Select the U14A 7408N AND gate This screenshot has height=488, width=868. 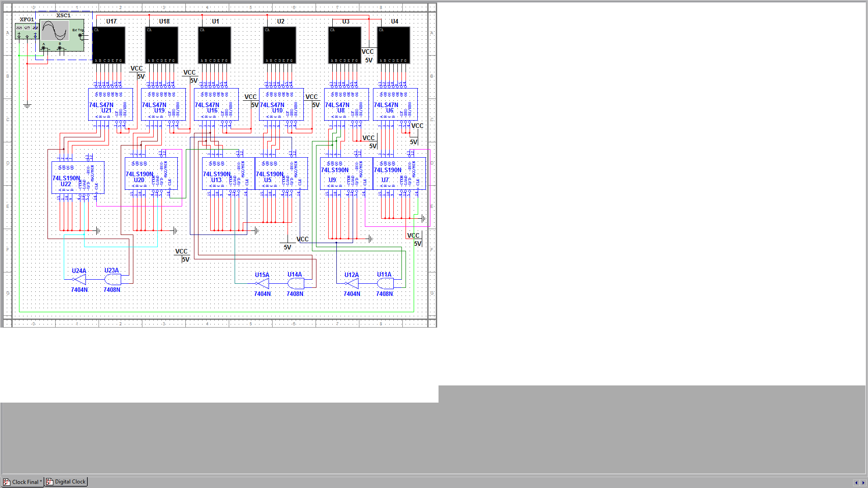(296, 283)
